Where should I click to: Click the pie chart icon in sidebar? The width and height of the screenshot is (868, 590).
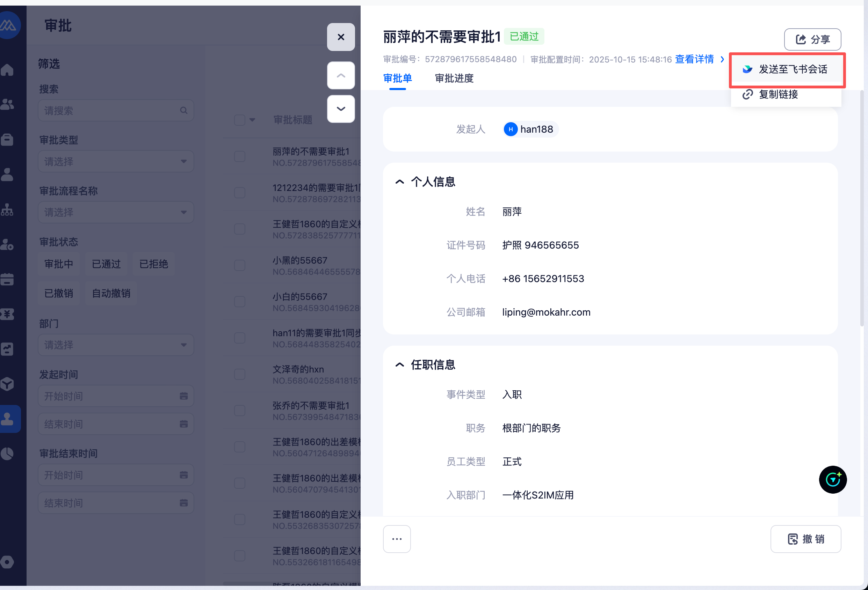(7, 453)
